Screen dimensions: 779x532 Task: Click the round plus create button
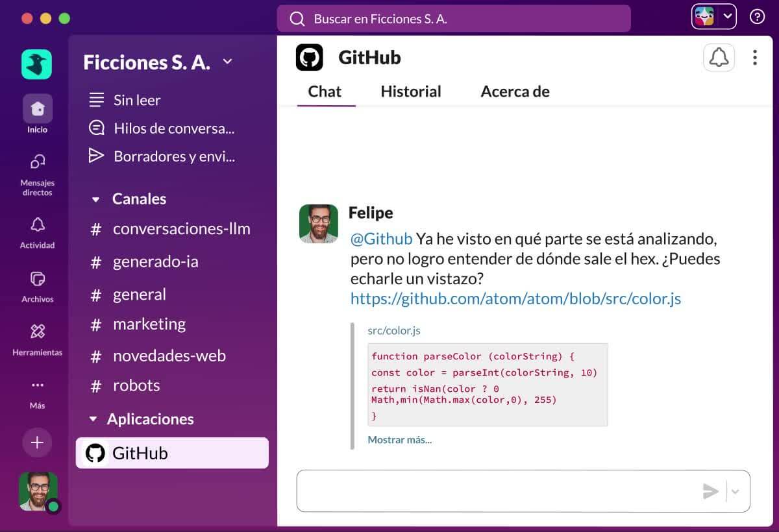click(37, 442)
